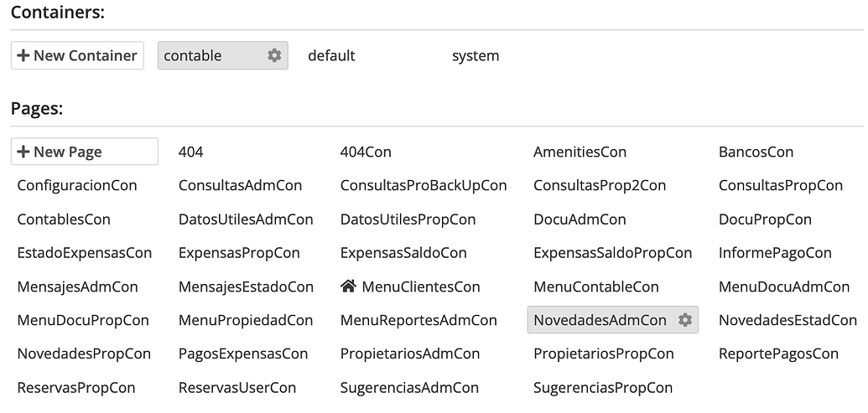Open the AmenitiesCon page
This screenshot has height=413, width=868.
(x=580, y=152)
